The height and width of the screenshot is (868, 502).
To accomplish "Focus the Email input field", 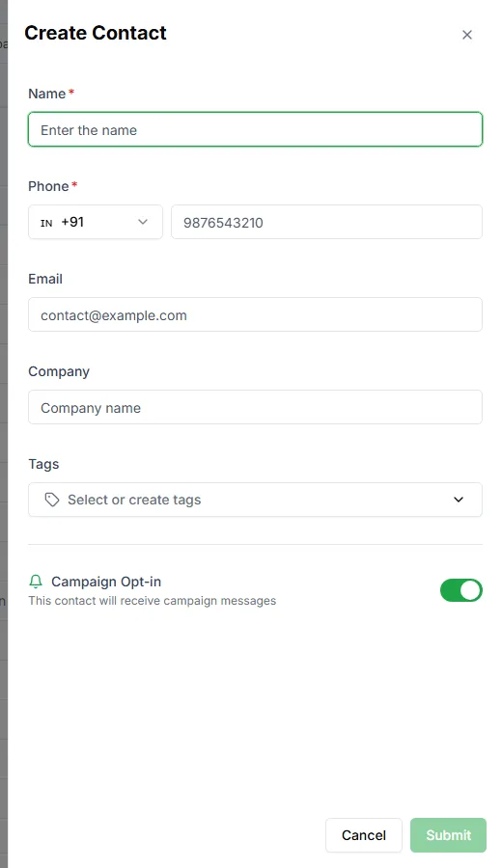I will point(256,314).
